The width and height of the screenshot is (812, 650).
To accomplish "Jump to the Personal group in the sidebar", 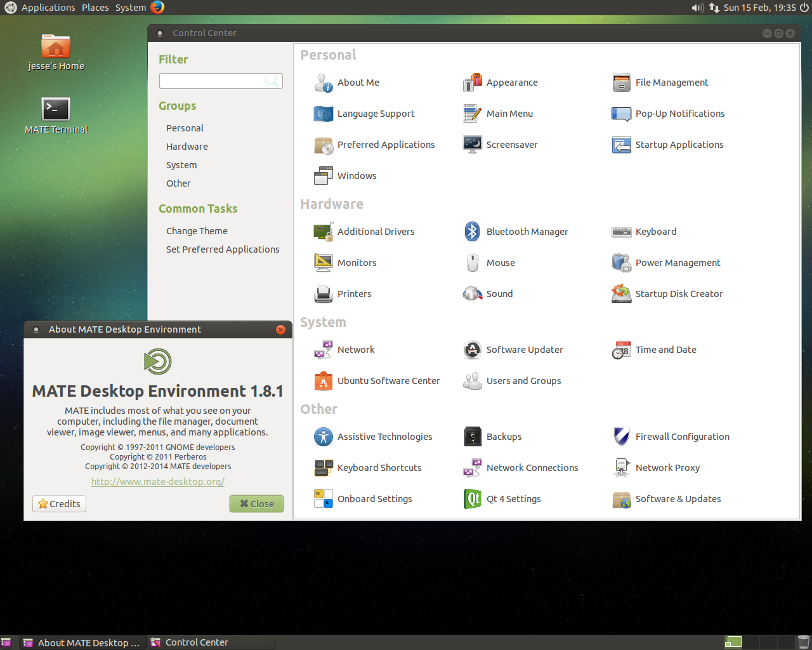I will pyautogui.click(x=185, y=128).
